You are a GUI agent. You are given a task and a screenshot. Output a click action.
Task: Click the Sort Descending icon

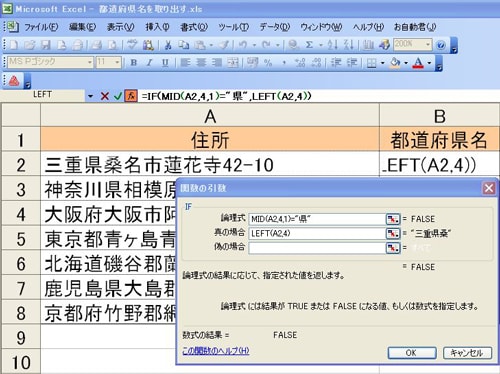(348, 45)
